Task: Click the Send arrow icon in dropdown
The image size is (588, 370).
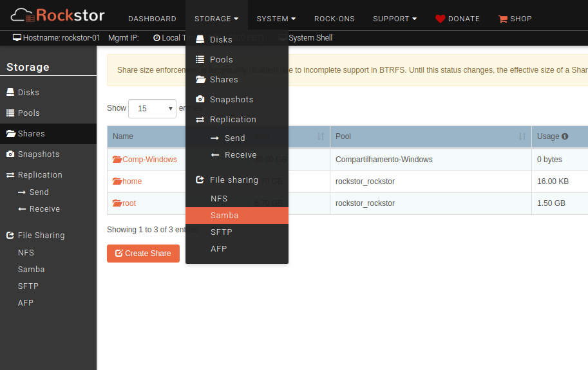Action: [x=214, y=138]
